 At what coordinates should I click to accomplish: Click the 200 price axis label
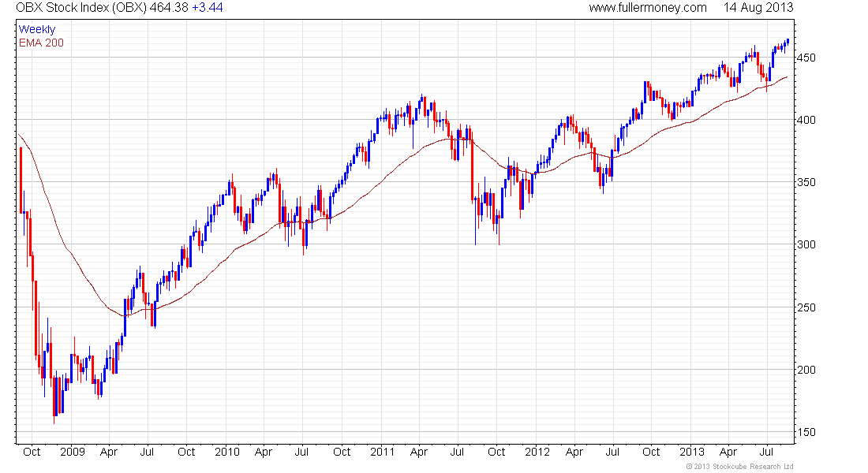tap(806, 370)
